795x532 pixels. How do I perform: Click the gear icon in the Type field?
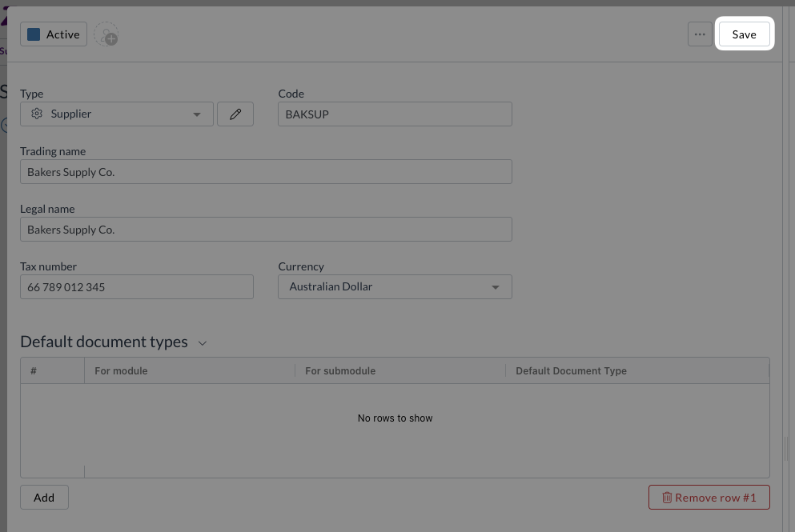click(36, 114)
